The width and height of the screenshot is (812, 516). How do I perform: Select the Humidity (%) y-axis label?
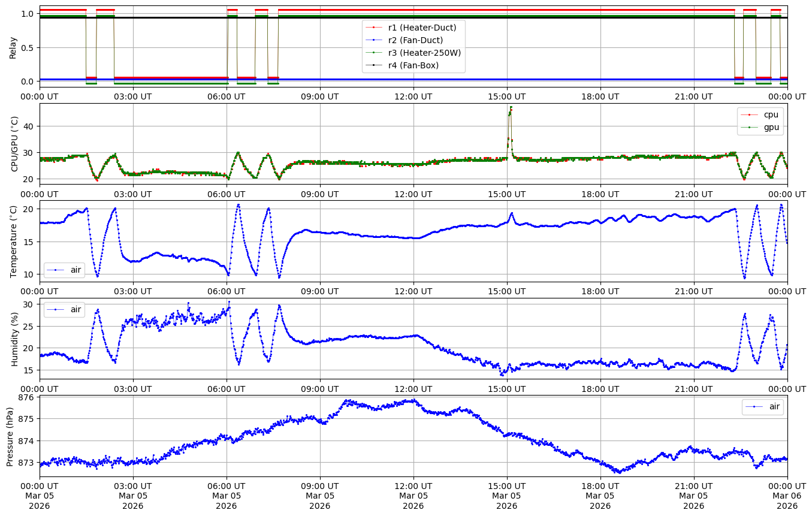14,339
